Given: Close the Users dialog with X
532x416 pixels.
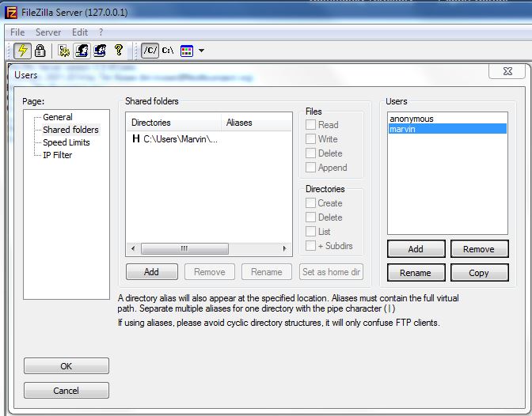Looking at the screenshot, I should pos(508,71).
